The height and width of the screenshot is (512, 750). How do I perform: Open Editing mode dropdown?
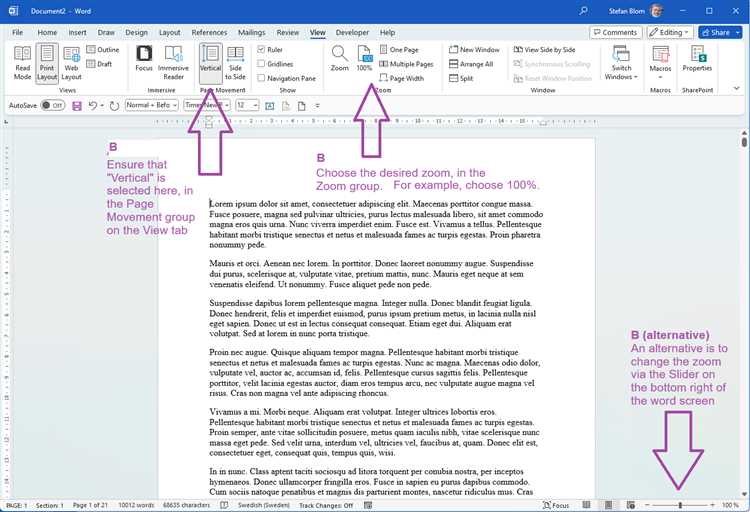click(670, 33)
